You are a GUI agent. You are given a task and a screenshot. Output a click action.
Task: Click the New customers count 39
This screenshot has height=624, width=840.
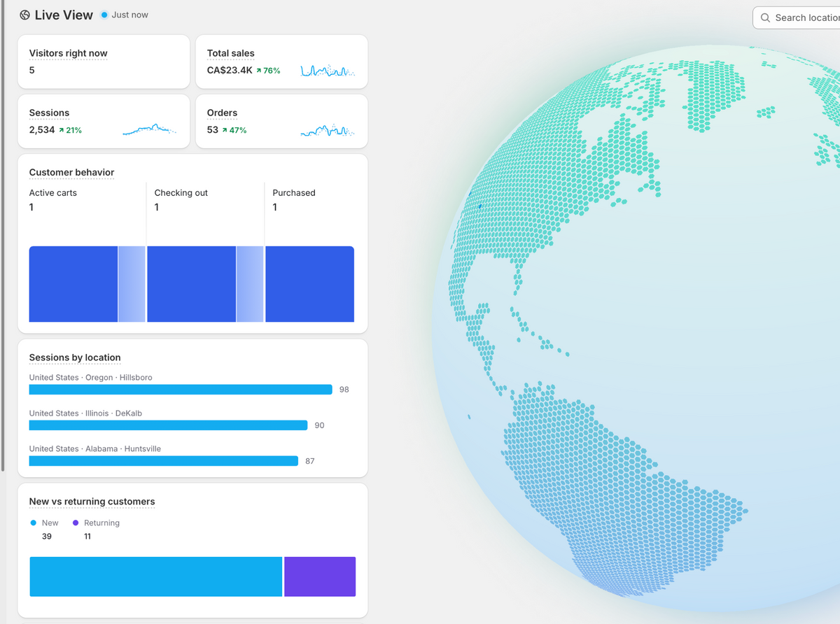(x=47, y=537)
